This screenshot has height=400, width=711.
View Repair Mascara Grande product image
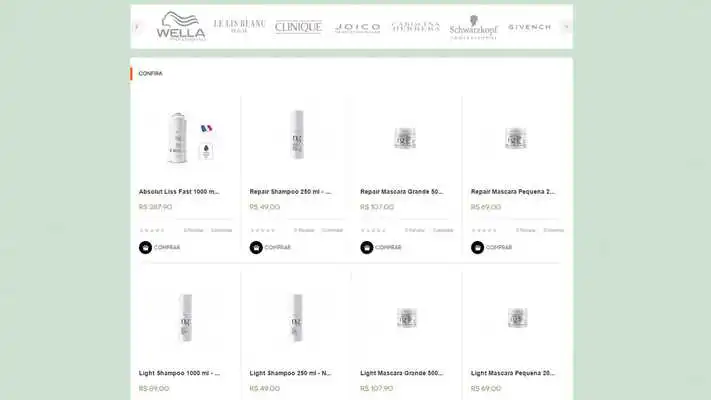click(404, 138)
